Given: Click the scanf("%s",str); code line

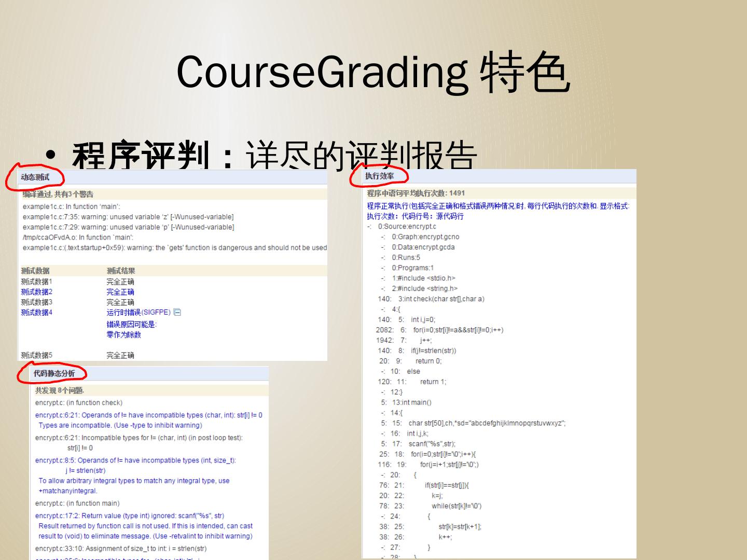Looking at the screenshot, I should point(418,444).
